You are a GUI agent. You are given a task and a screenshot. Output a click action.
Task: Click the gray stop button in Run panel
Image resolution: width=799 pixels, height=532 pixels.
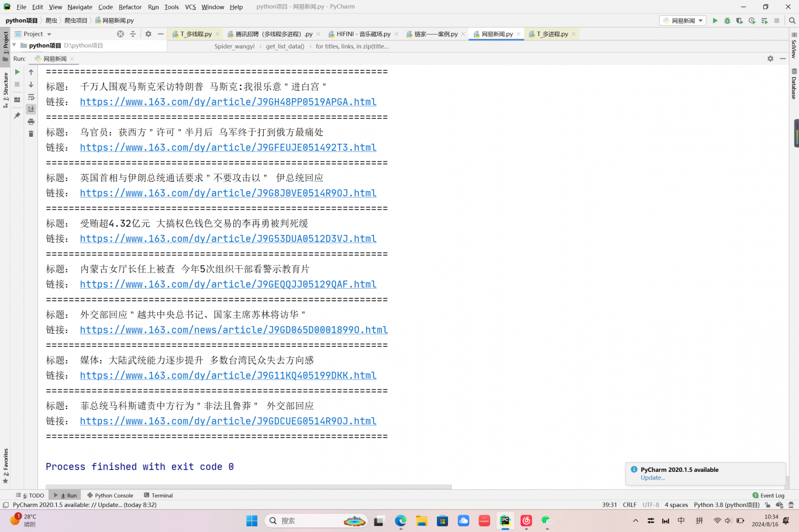(x=17, y=85)
